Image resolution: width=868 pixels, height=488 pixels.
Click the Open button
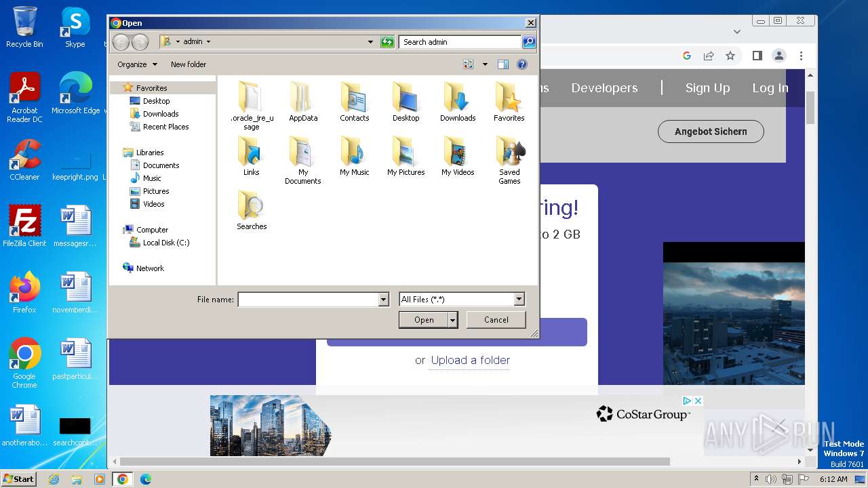424,320
